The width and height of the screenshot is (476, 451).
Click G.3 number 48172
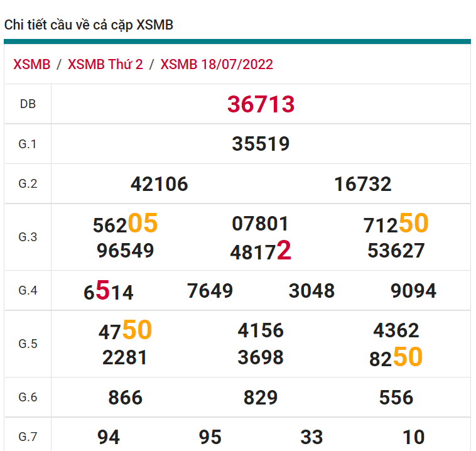tap(261, 252)
